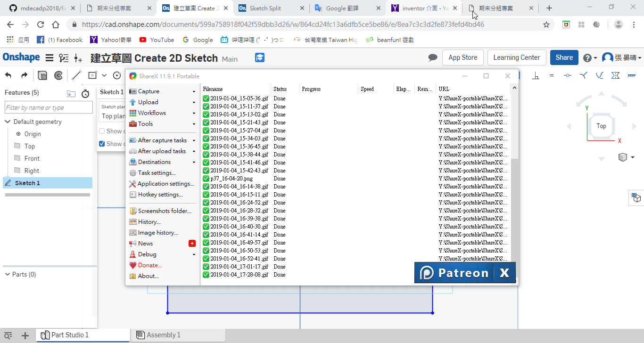Open the comments speech bubble
The image size is (644, 343).
pyautogui.click(x=433, y=57)
